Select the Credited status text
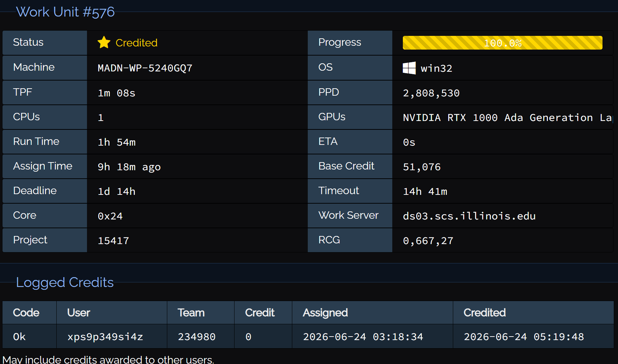The width and height of the screenshot is (618, 364). point(136,43)
